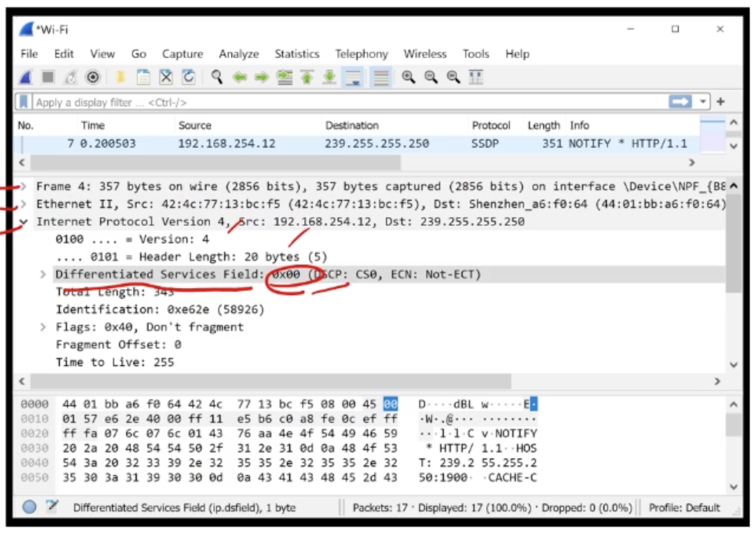Expand the Ethernet II details row
756x534 pixels.
pos(23,204)
